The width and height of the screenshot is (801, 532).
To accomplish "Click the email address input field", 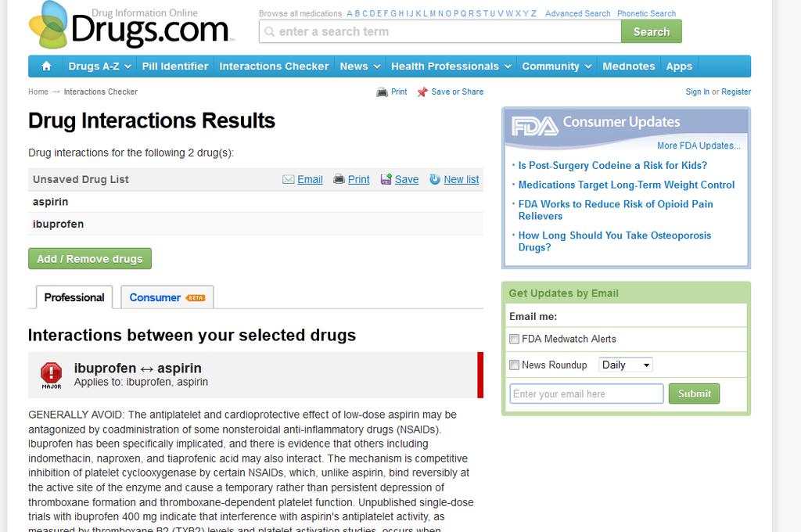I will [587, 394].
